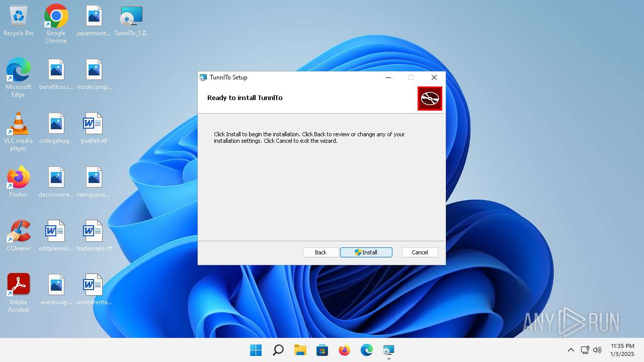Cancel the TunnlTo installation
This screenshot has height=362, width=644.
pyautogui.click(x=420, y=252)
